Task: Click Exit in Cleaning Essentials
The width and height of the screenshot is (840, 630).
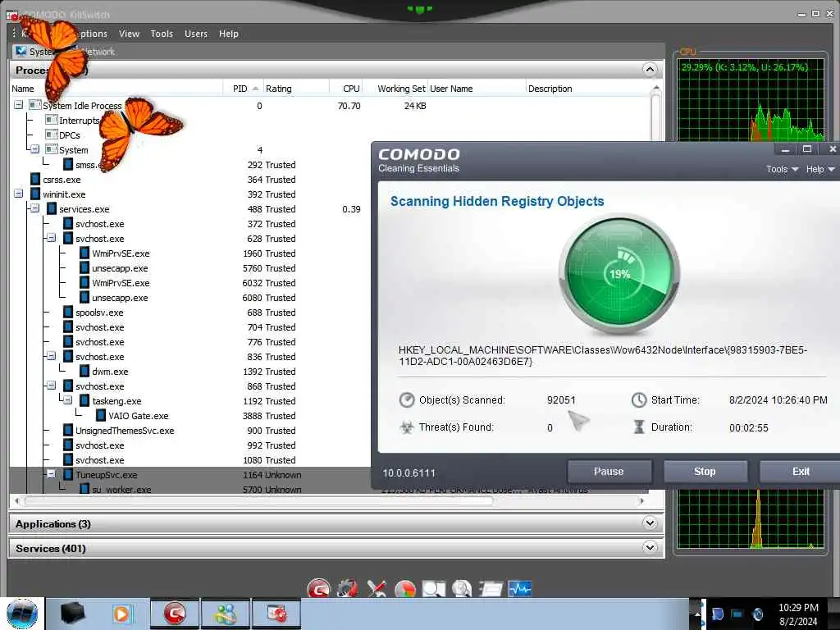Action: coord(801,472)
